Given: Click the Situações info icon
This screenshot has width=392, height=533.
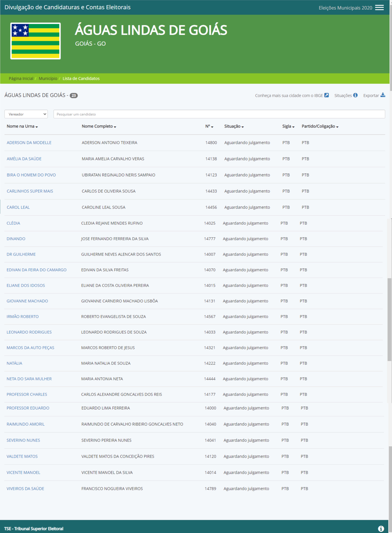Looking at the screenshot, I should [355, 95].
